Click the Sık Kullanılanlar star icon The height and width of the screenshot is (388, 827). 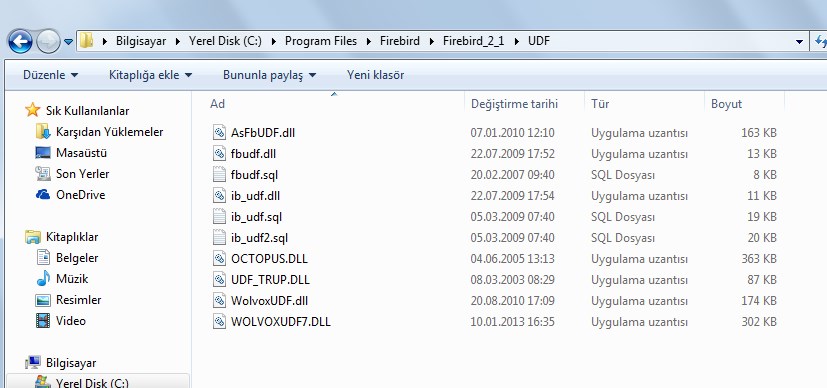click(x=33, y=110)
